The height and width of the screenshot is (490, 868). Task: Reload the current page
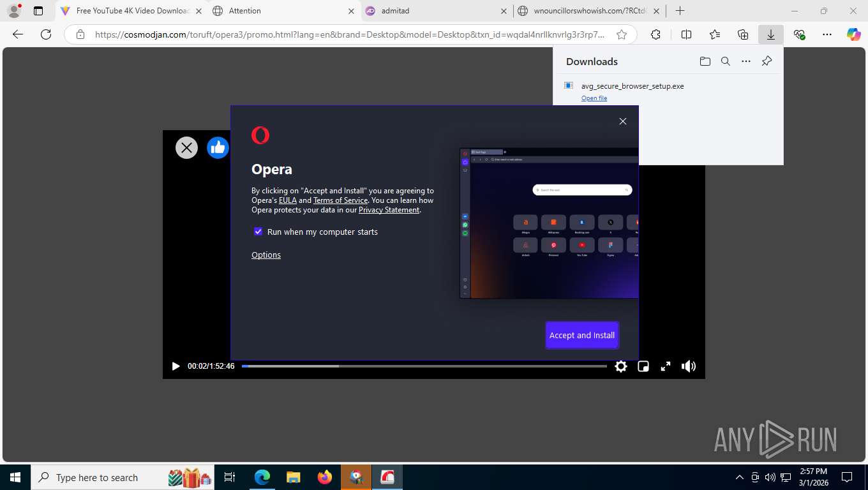pyautogui.click(x=45, y=34)
